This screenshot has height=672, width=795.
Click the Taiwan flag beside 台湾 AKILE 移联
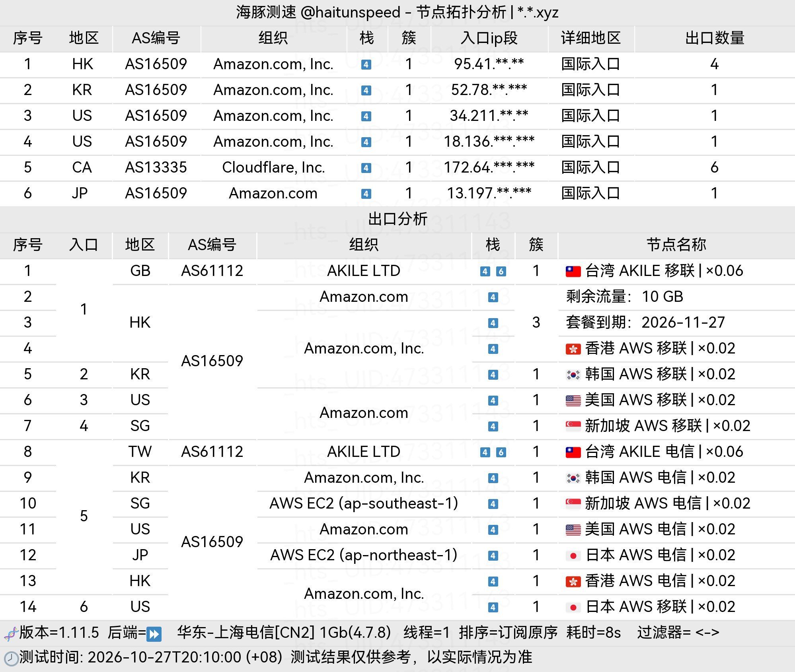573,271
